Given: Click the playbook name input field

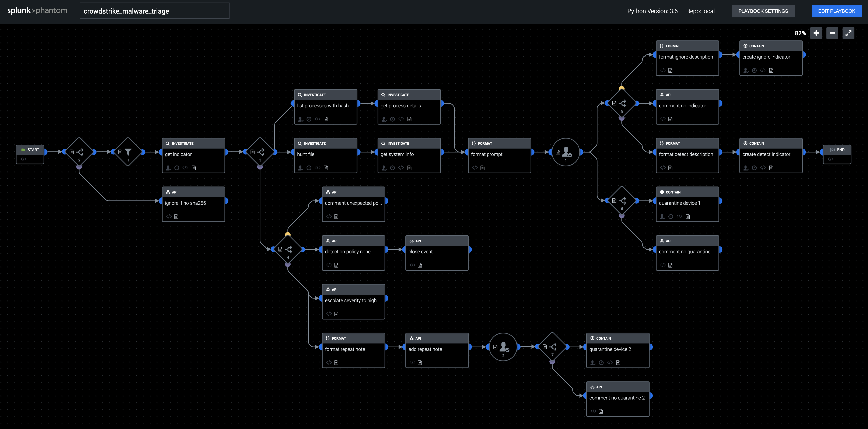Looking at the screenshot, I should click(154, 11).
